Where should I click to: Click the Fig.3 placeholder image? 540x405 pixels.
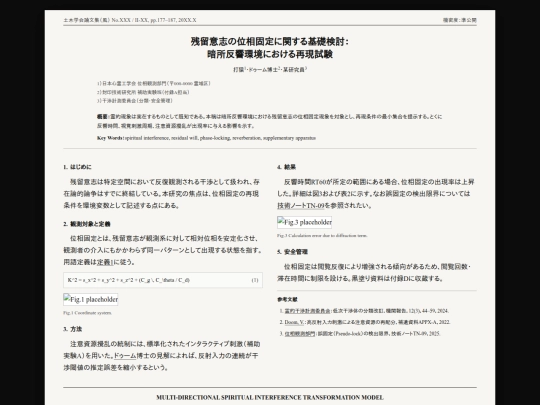pyautogui.click(x=304, y=222)
